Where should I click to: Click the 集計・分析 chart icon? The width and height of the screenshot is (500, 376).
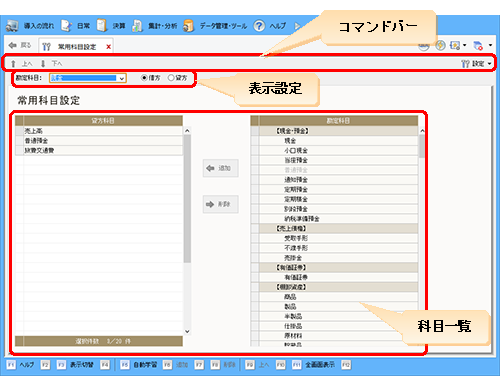[137, 26]
